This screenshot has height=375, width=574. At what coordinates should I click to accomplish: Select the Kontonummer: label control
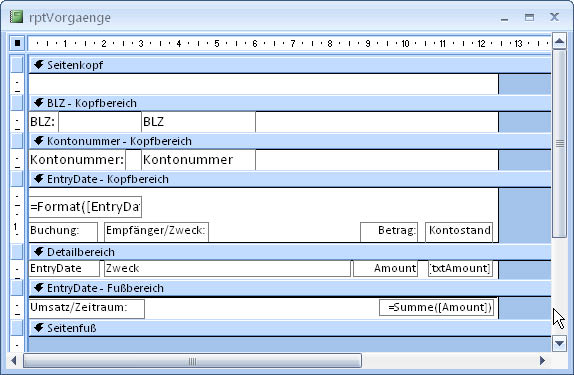[77, 160]
